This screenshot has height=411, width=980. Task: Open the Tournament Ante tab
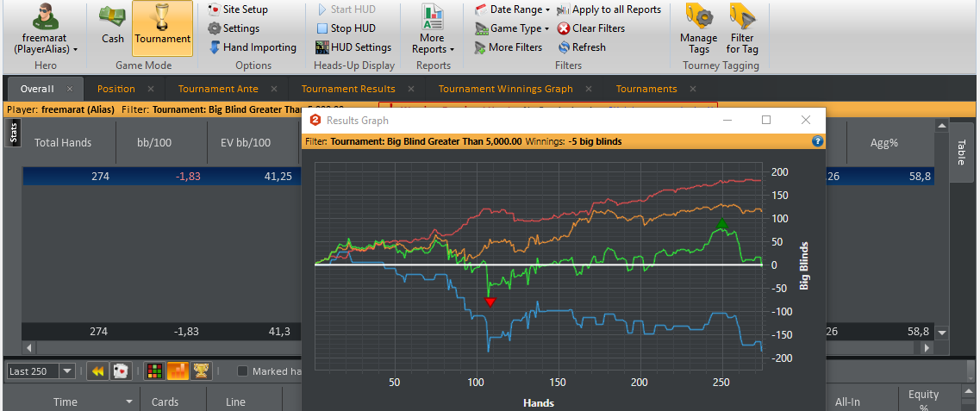(x=218, y=89)
